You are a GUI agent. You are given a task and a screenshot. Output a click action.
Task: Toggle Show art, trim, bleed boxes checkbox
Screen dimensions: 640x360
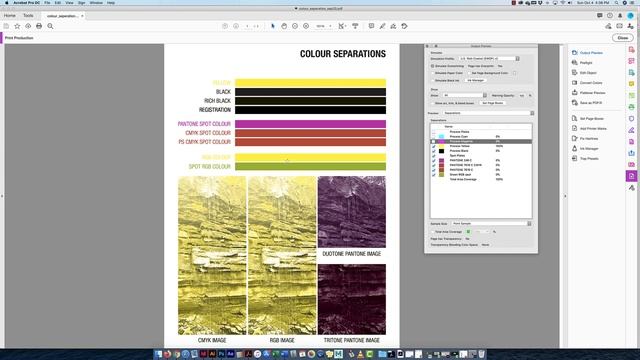click(433, 103)
